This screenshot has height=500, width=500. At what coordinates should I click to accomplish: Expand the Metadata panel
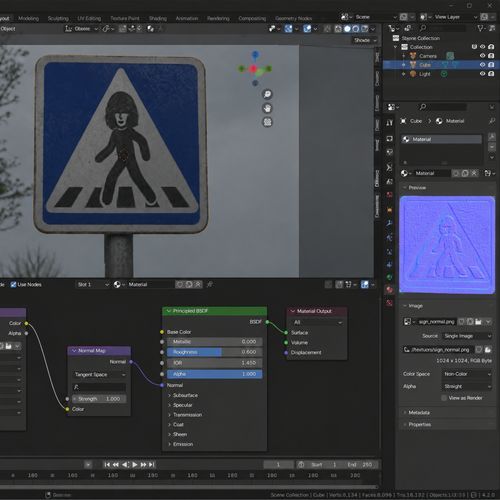[448, 413]
